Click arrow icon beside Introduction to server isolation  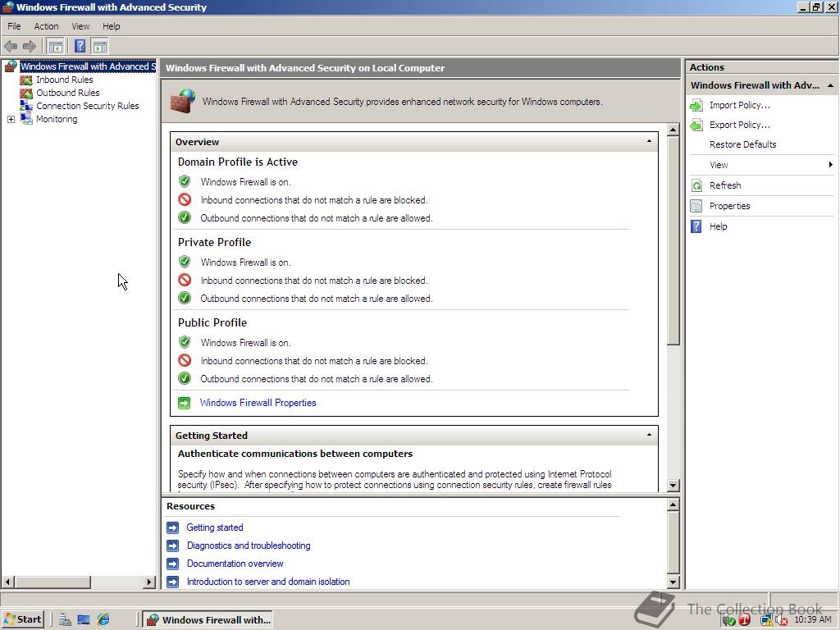pos(172,582)
